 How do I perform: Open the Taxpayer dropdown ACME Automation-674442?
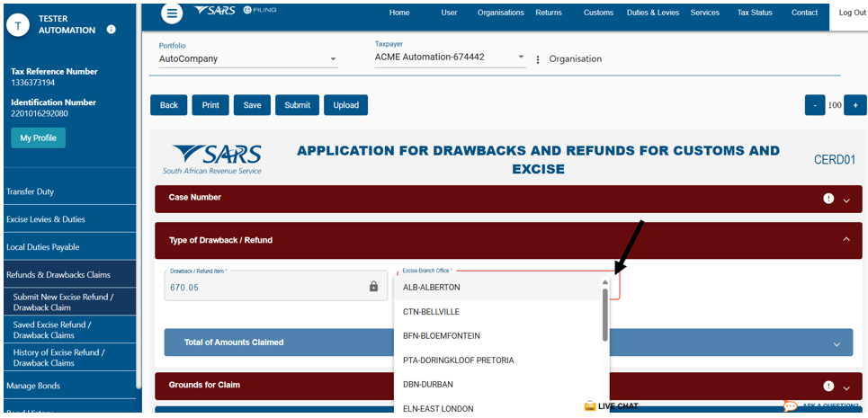(450, 57)
